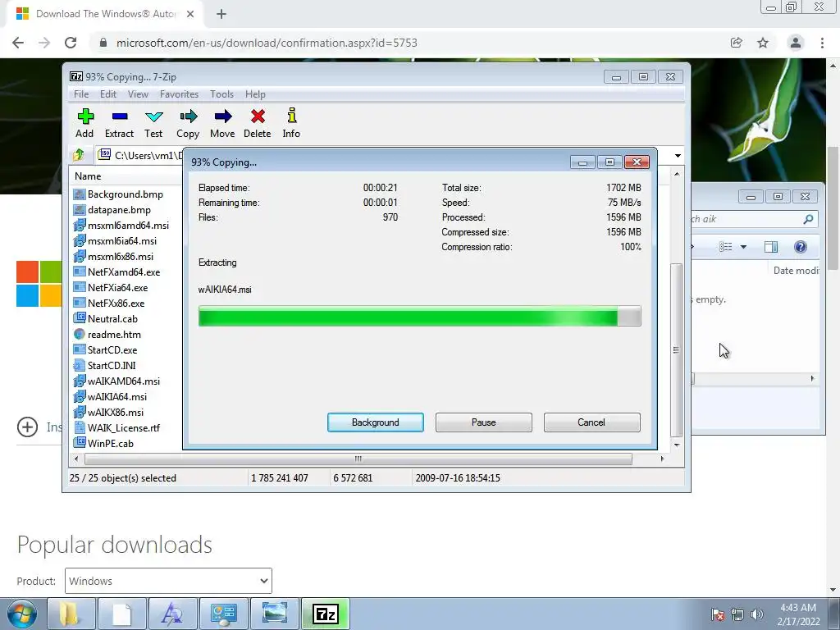Select WAIK_License.rtf file
Viewport: 840px width, 630px height.
point(116,427)
